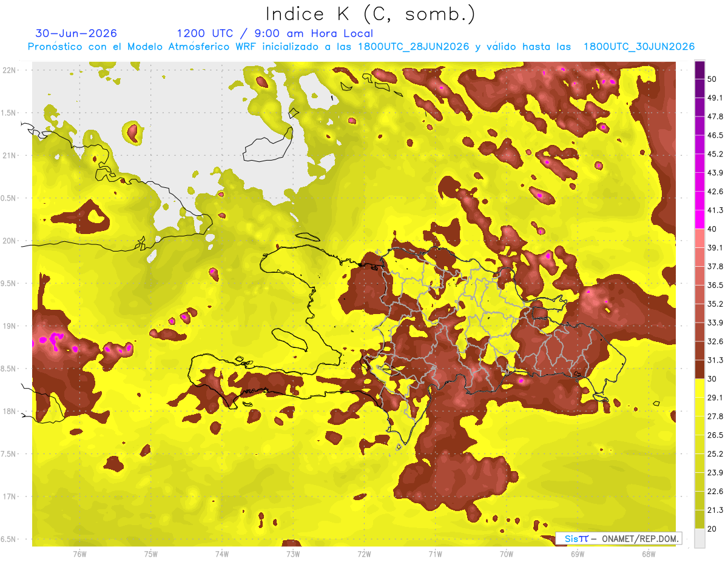Click the '20N' latitude label
Screen dimensions: 728x562
click(x=9, y=241)
